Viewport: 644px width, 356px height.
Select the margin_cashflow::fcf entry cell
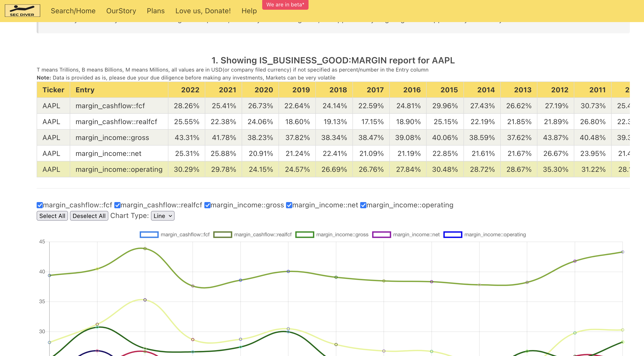click(119, 106)
